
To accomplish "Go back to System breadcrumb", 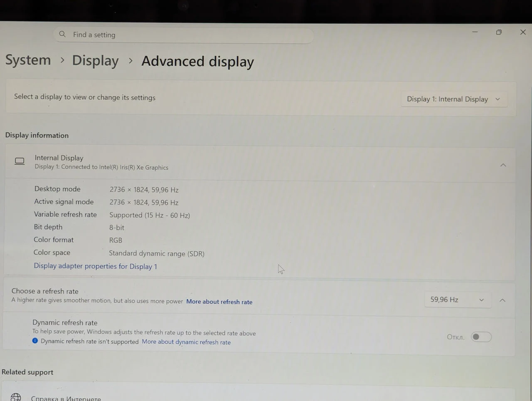I will [28, 60].
